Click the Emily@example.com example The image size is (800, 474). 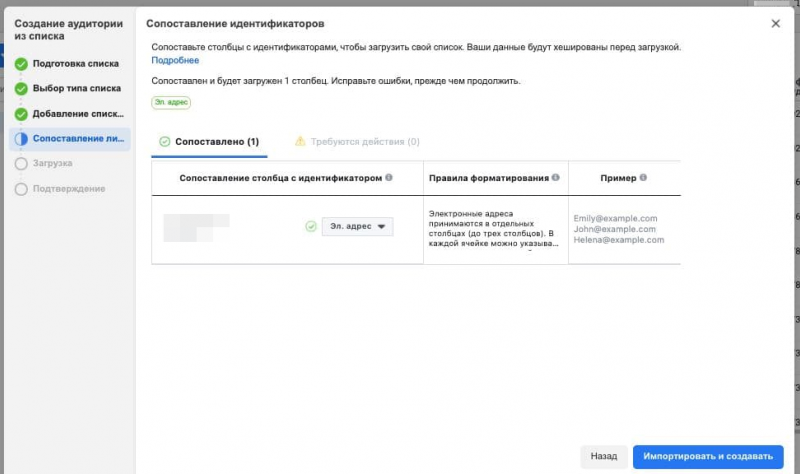[615, 218]
